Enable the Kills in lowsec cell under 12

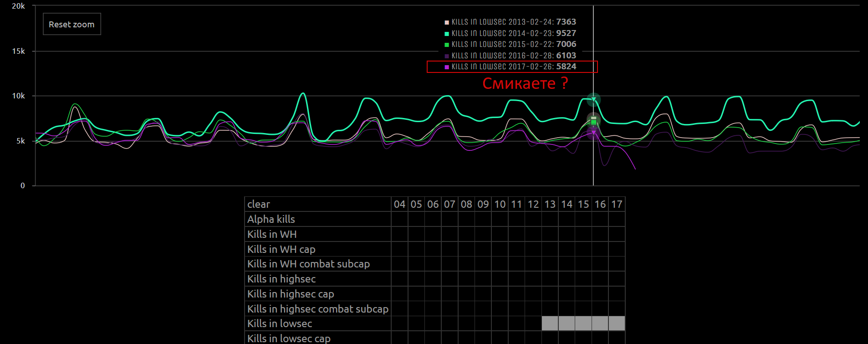pyautogui.click(x=533, y=323)
